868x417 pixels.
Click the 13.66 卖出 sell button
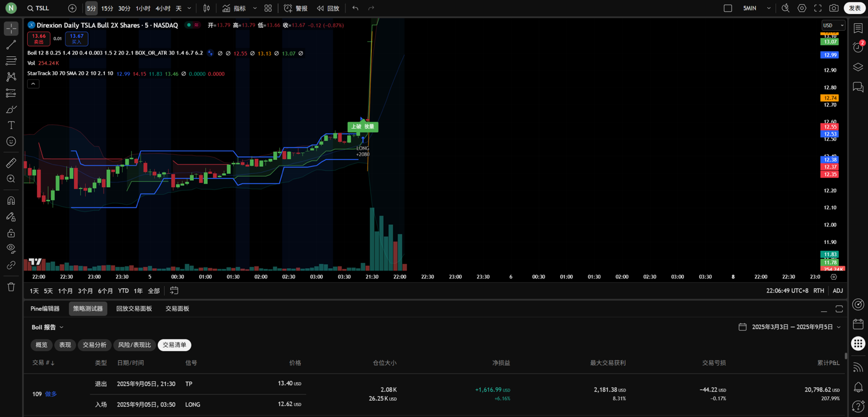[x=39, y=39]
